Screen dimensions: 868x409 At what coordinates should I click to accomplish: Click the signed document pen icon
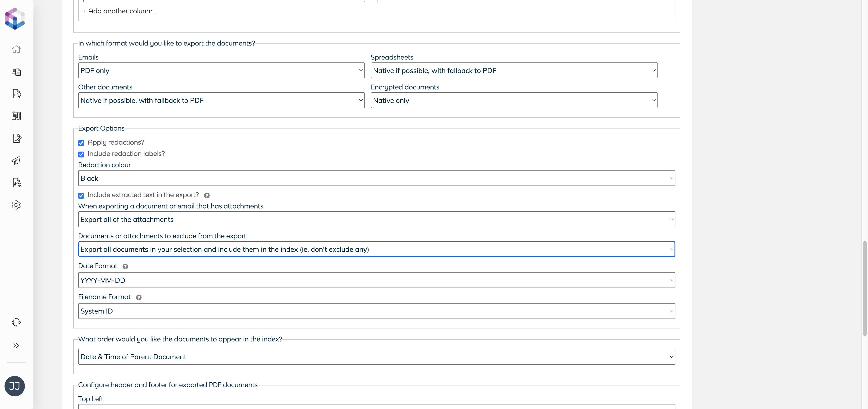[17, 138]
